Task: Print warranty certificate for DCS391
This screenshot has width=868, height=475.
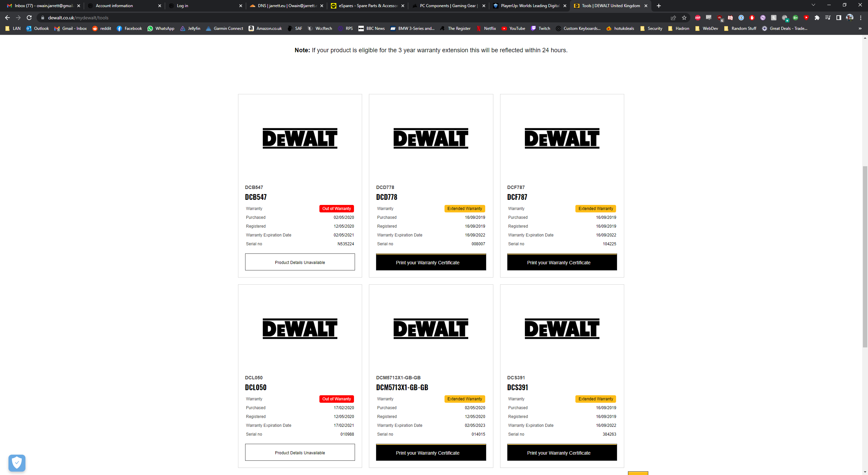Action: click(x=562, y=453)
